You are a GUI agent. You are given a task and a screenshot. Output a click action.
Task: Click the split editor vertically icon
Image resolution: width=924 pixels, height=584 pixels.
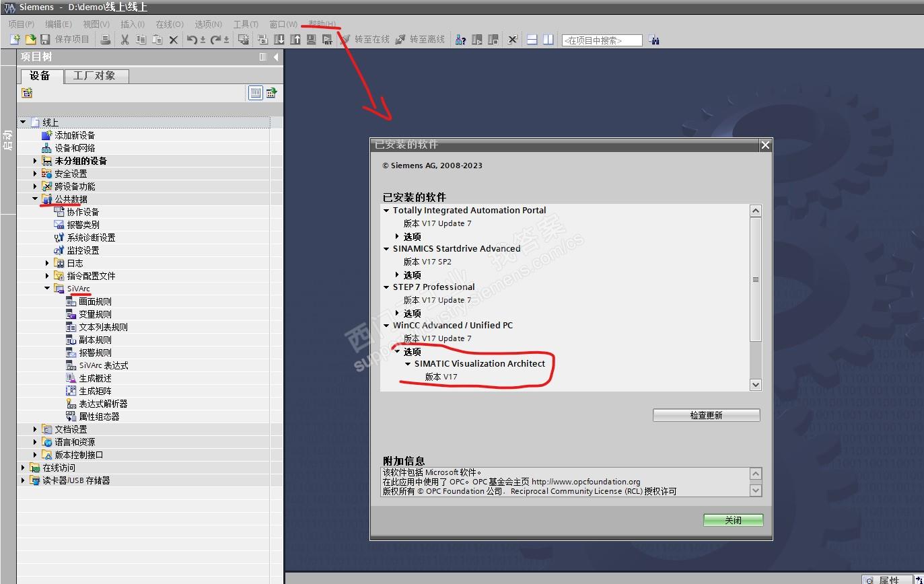[548, 40]
